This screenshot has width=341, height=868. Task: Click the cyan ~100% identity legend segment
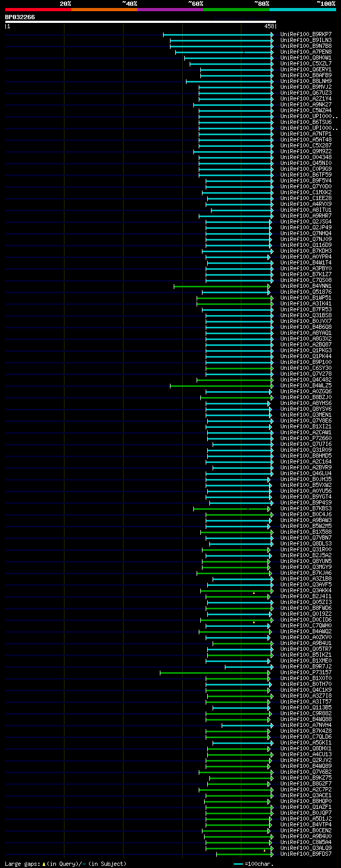click(303, 10)
